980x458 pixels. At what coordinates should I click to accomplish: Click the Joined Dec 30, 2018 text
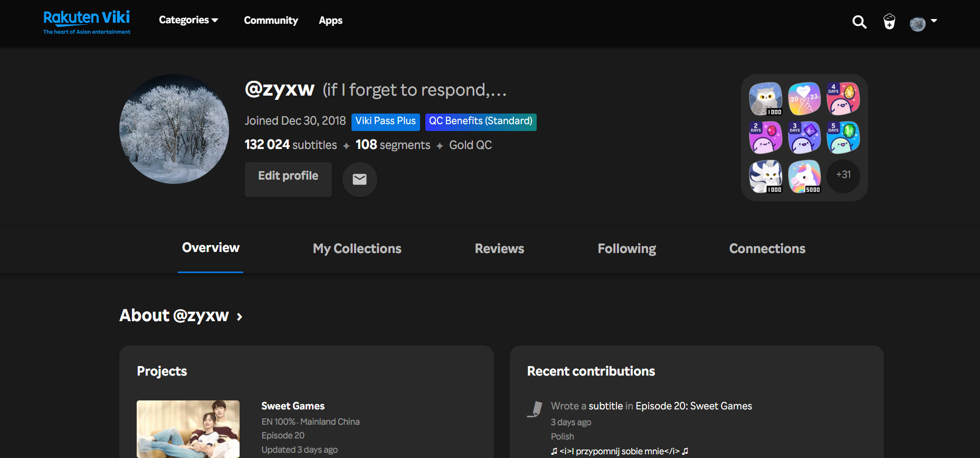click(295, 121)
